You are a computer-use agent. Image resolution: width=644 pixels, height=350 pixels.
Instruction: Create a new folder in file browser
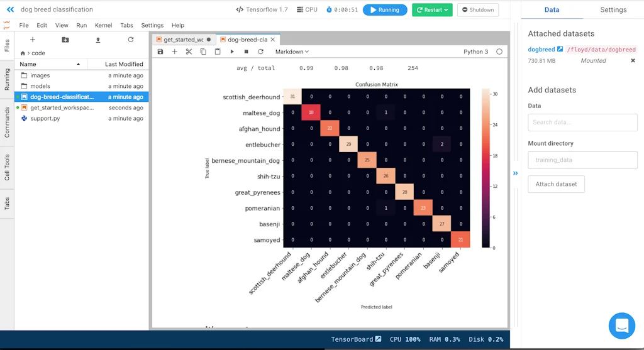point(65,40)
